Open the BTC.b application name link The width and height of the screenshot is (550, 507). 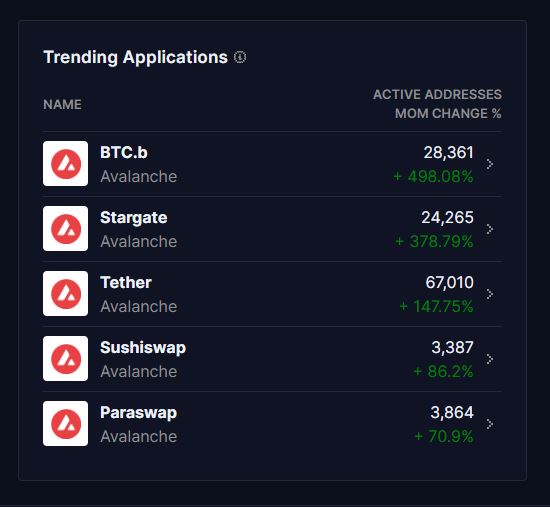124,152
